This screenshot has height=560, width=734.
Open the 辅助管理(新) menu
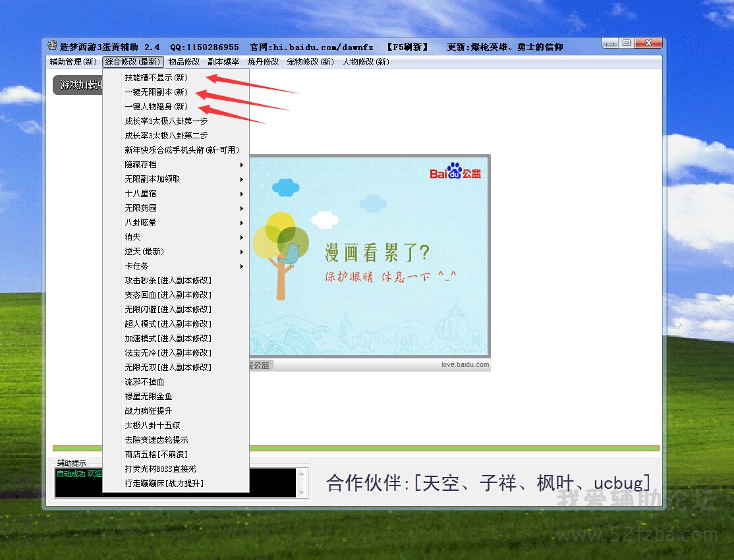(73, 62)
